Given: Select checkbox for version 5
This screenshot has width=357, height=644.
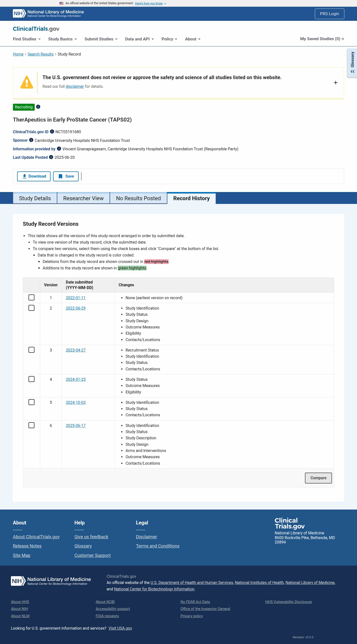Looking at the screenshot, I should click(x=31, y=402).
